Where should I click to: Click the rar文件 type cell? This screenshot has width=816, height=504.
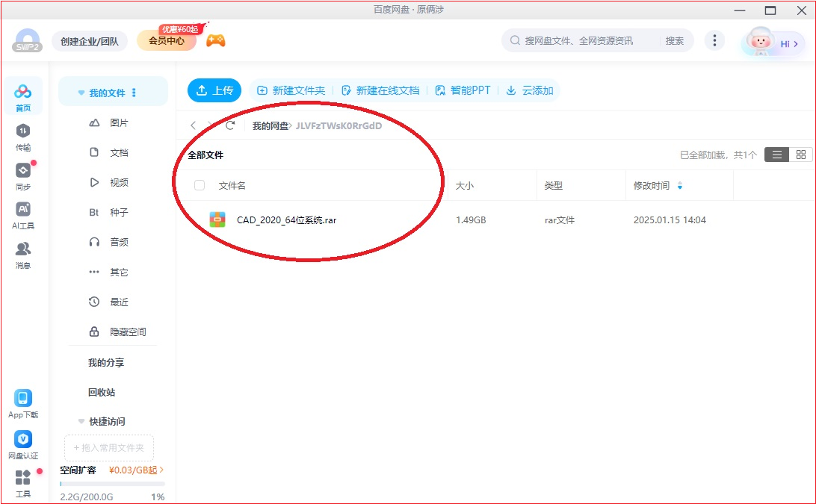[560, 220]
